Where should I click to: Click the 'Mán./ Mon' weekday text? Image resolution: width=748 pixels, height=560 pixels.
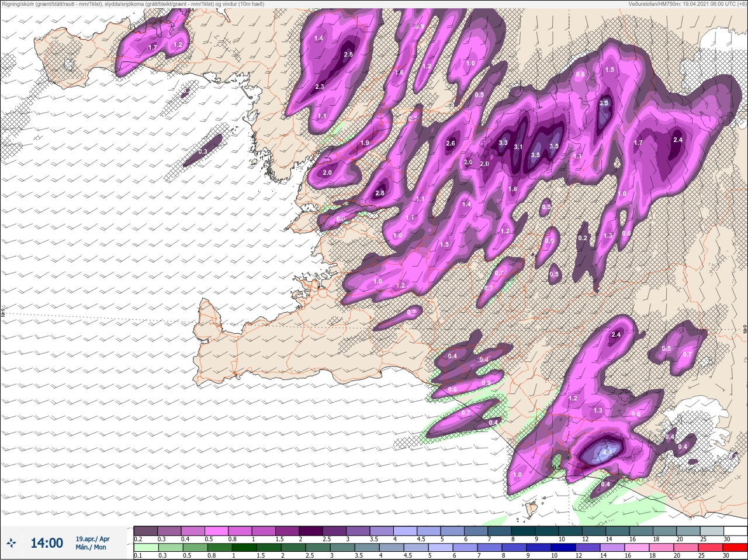91,547
